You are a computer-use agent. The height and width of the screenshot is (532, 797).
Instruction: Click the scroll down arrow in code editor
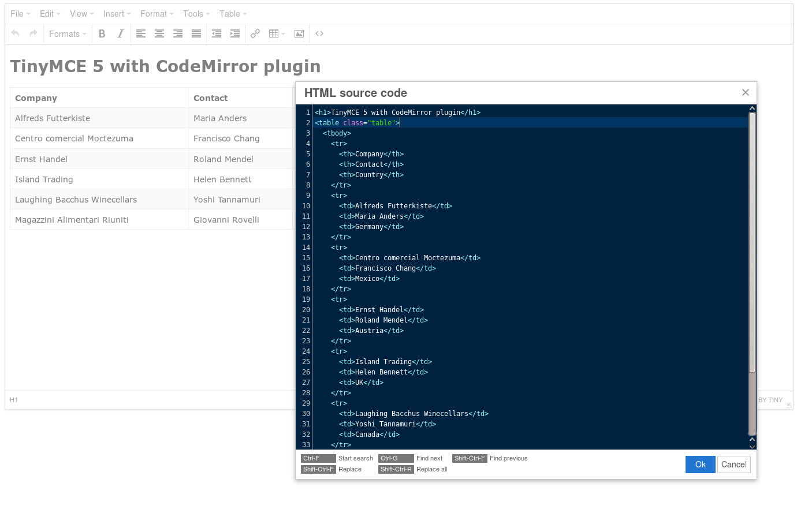[752, 446]
